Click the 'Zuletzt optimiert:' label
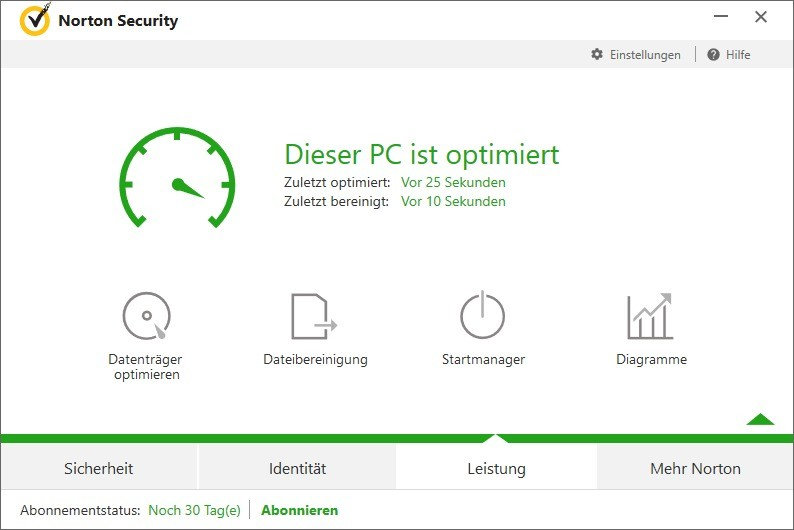Screen dimensions: 794x530 coord(337,182)
